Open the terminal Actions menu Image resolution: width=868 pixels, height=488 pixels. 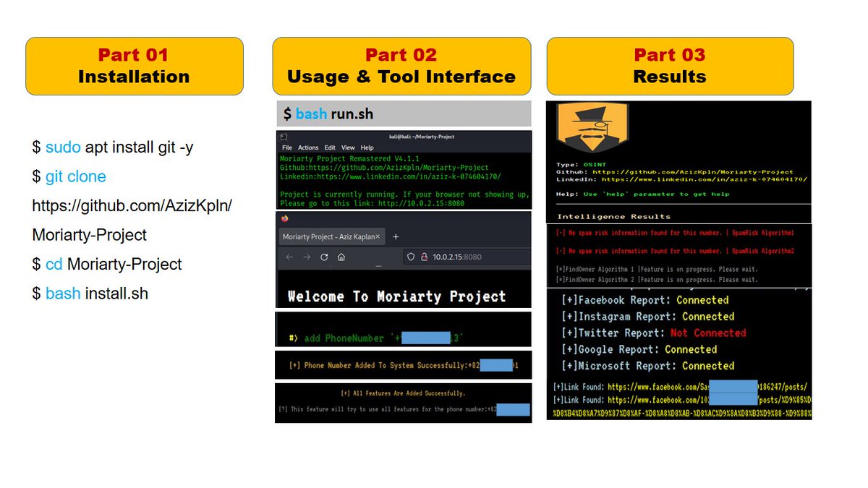pyautogui.click(x=308, y=147)
